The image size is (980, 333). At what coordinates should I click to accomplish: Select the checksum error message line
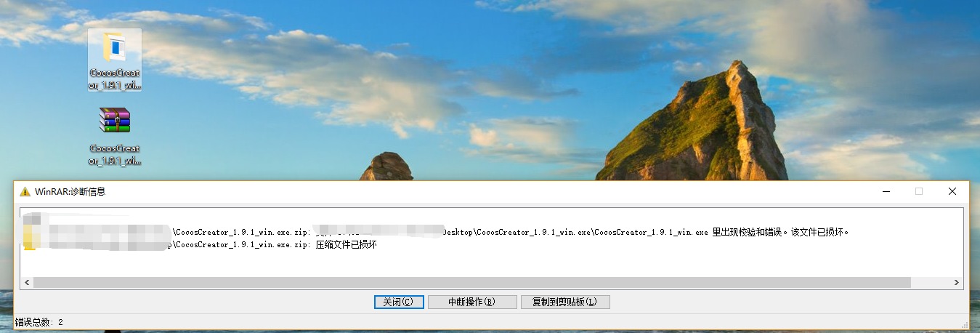pyautogui.click(x=436, y=232)
